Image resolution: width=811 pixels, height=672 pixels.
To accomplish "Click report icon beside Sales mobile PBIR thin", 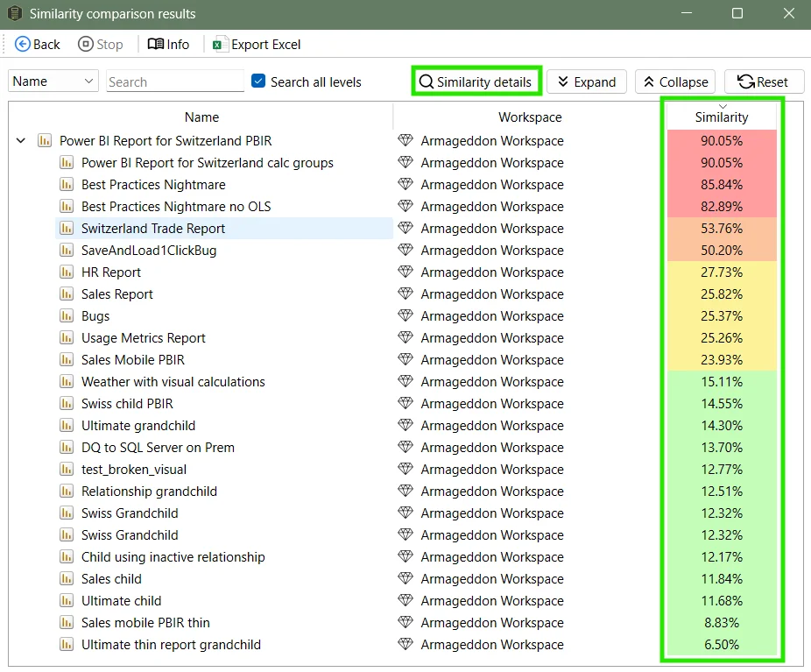I will tap(67, 622).
